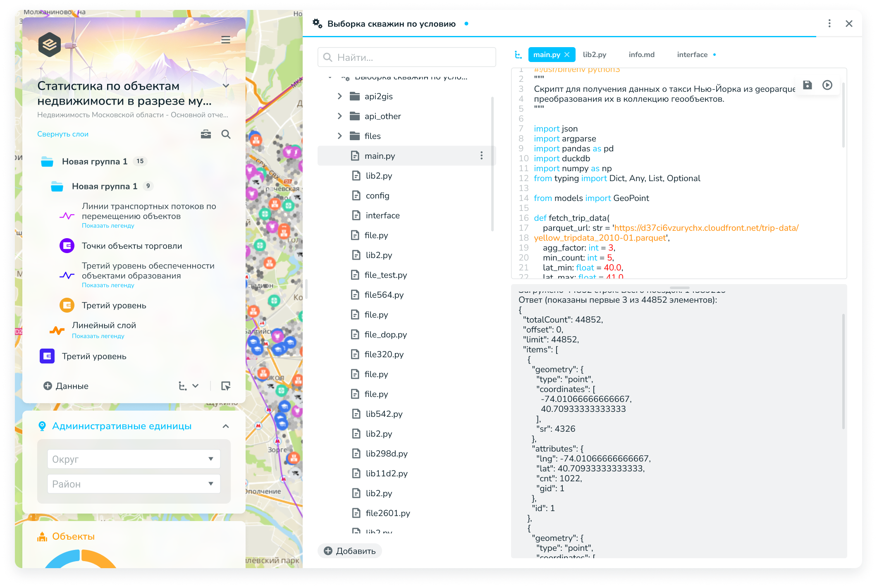The image size is (877, 588).
Task: Click the orange building icon of Объекты
Action: pos(42,536)
